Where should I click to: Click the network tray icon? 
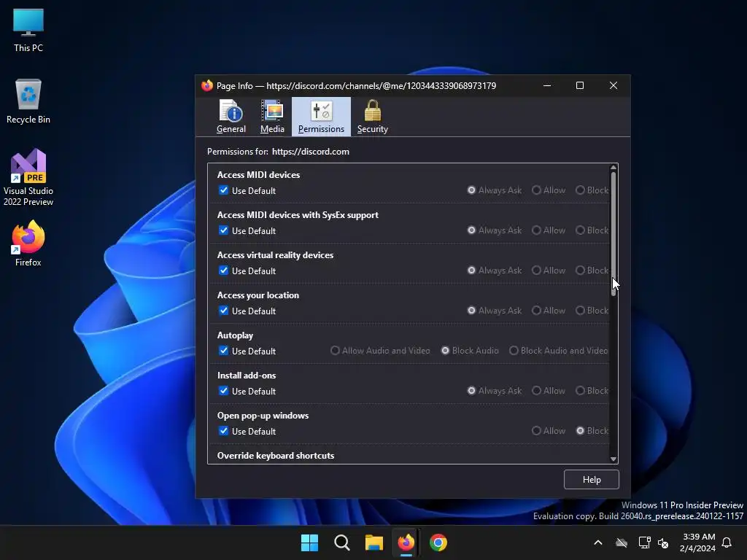(x=644, y=542)
